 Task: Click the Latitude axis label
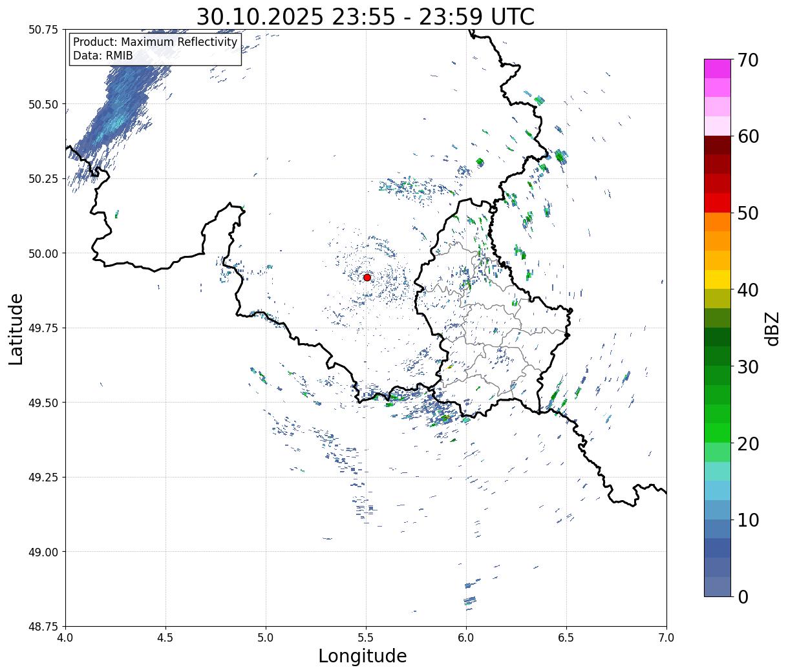click(16, 328)
